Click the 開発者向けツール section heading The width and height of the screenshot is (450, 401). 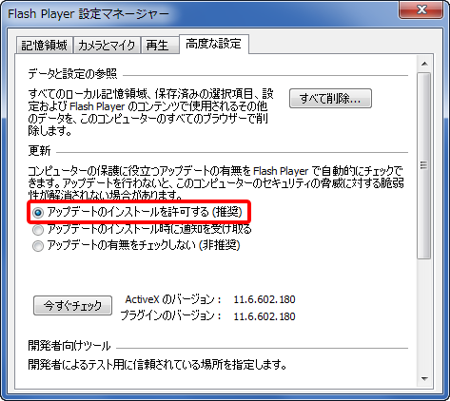[69, 346]
